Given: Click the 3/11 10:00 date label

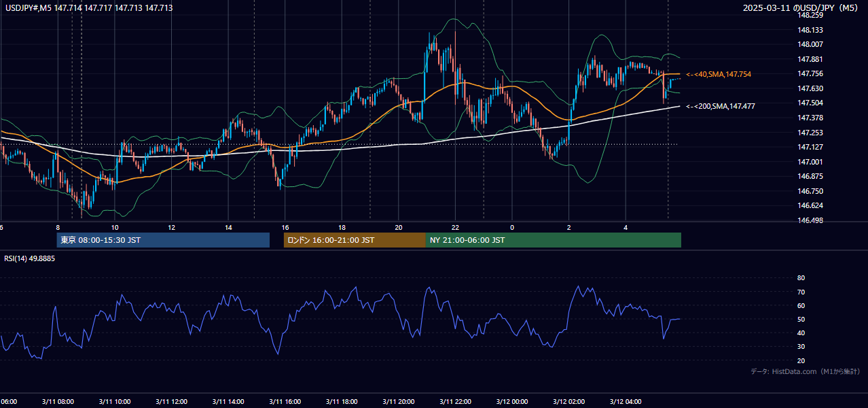Looking at the screenshot, I should click(x=115, y=402).
